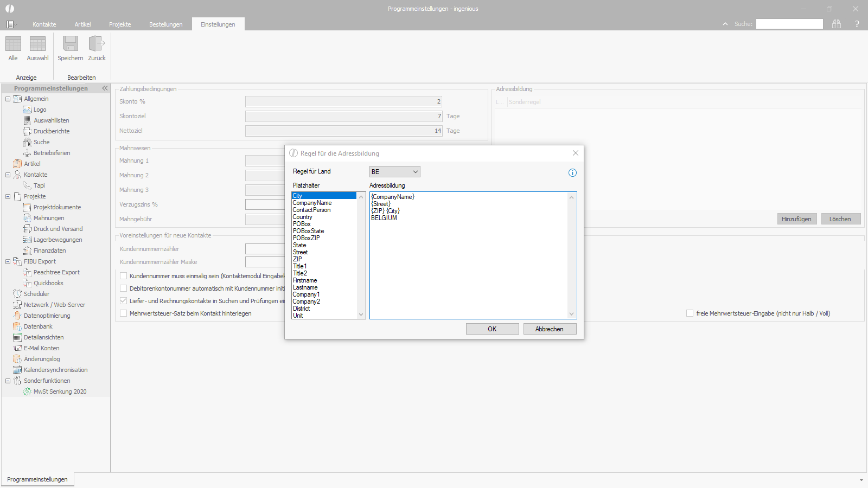Uncheck Liefer- und Rechnungskontakte checkbox
Screen dimensions: 868x488
click(x=123, y=301)
